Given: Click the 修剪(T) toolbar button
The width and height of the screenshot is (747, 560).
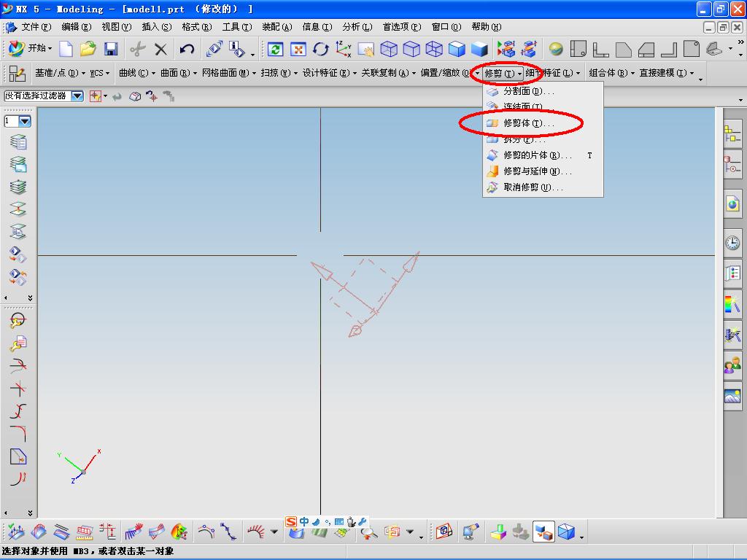Looking at the screenshot, I should (503, 74).
